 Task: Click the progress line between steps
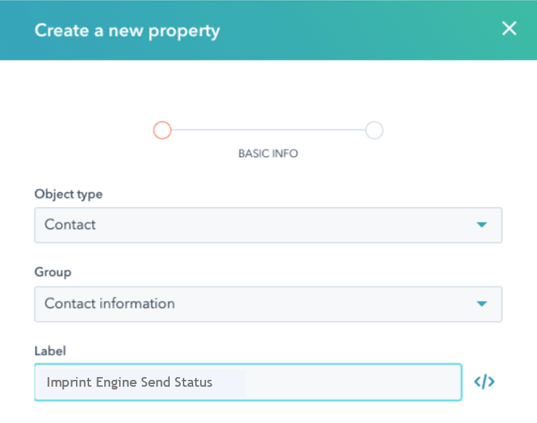pos(268,130)
